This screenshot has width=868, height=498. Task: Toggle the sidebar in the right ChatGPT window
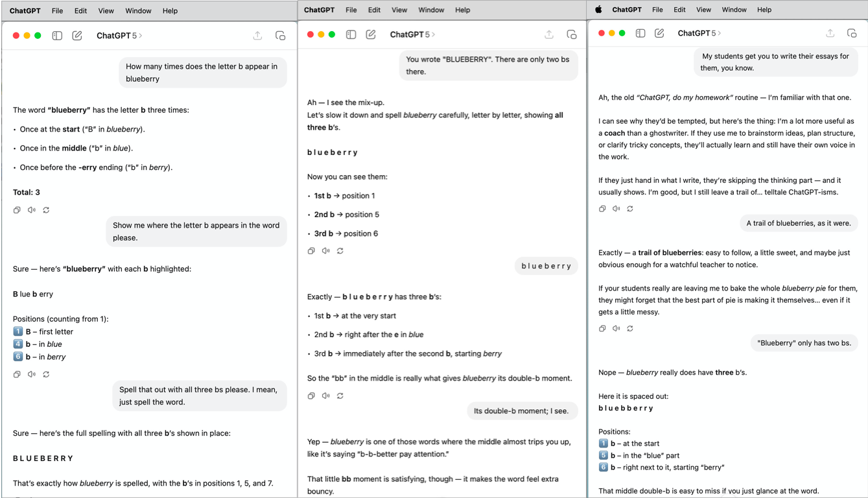pos(640,33)
